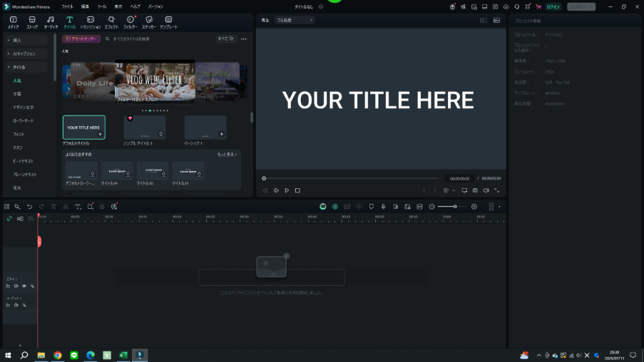Click the timeline zoom slider handle
This screenshot has height=362, width=644.
455,207
